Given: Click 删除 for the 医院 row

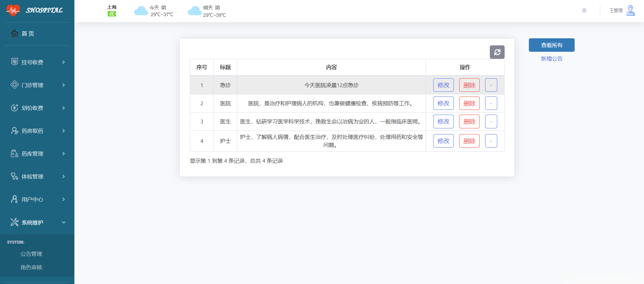Looking at the screenshot, I should click(469, 103).
